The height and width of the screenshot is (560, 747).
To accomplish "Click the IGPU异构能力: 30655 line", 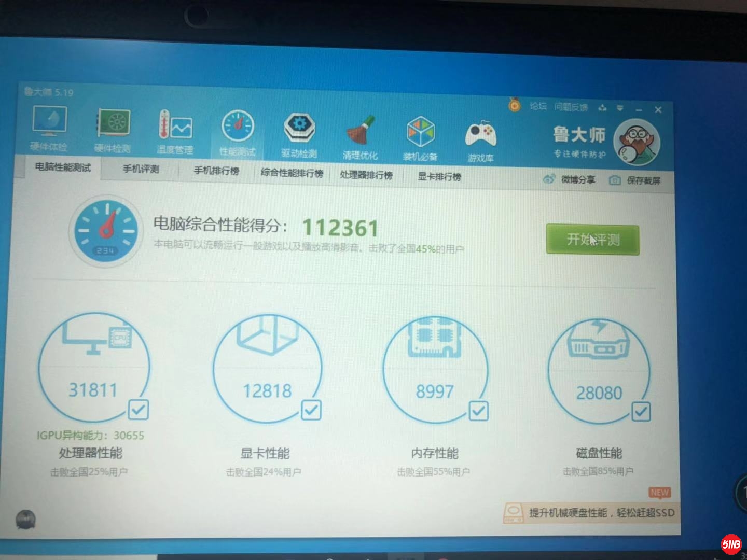I will point(90,436).
